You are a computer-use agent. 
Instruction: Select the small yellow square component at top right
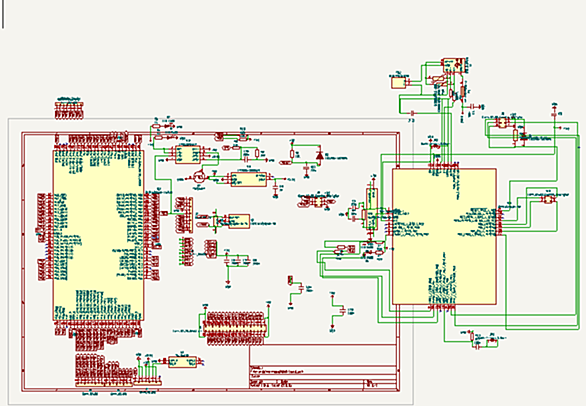398,83
